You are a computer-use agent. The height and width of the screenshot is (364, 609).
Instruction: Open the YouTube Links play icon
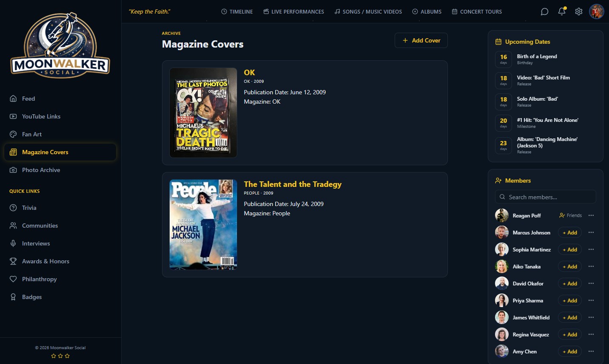point(13,116)
